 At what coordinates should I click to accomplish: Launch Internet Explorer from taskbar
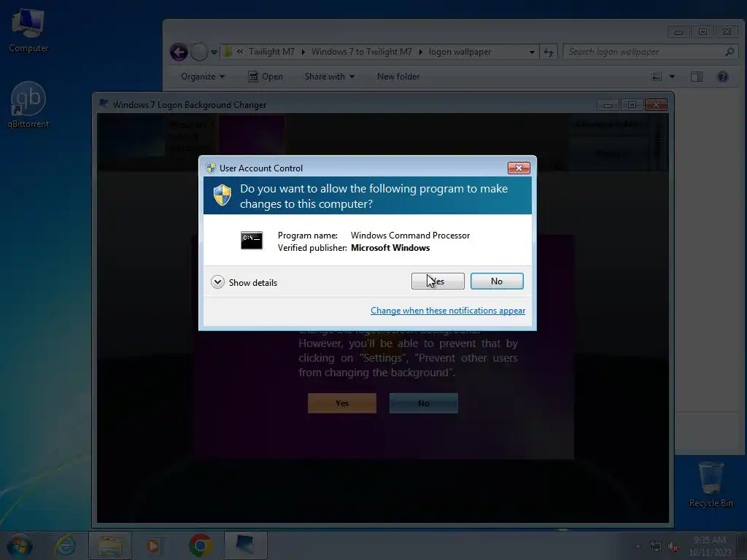[x=65, y=545]
